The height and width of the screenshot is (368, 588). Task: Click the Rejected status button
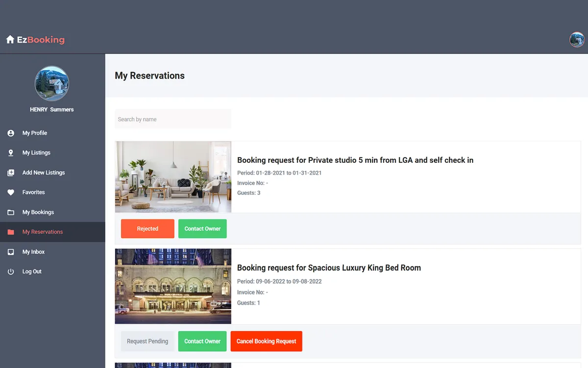click(x=147, y=229)
